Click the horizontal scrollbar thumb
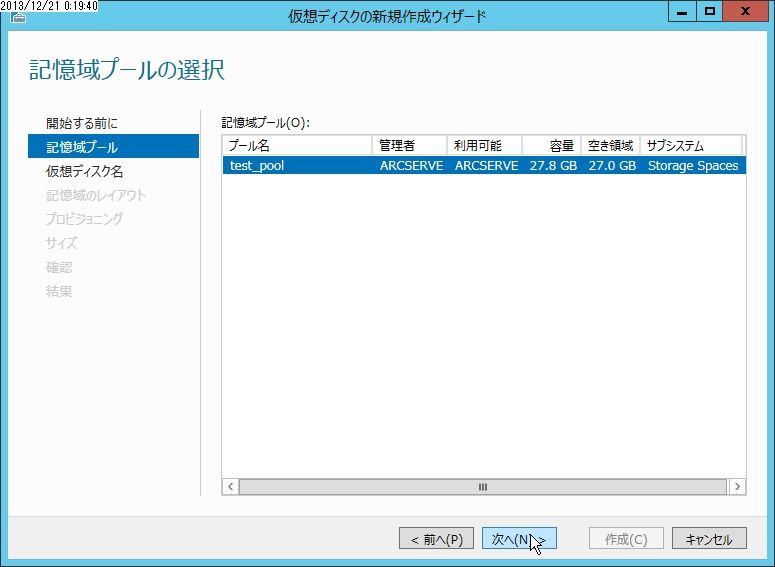 [483, 486]
